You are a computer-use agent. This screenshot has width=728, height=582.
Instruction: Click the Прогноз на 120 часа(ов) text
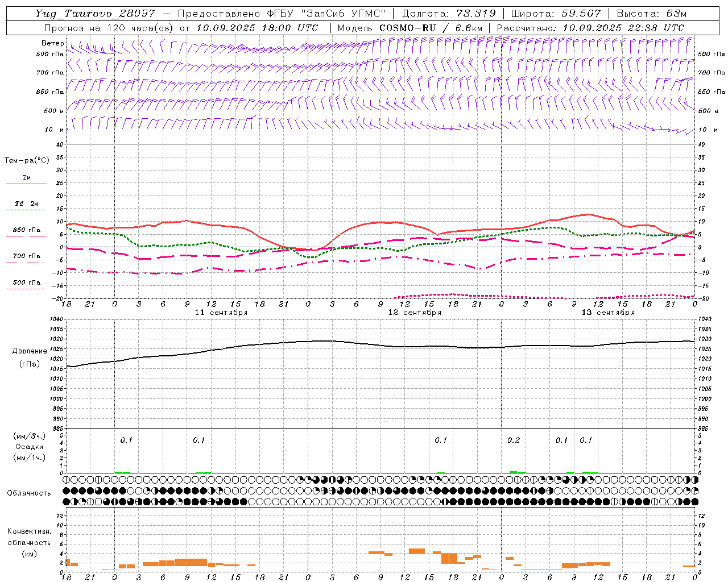[x=109, y=28]
